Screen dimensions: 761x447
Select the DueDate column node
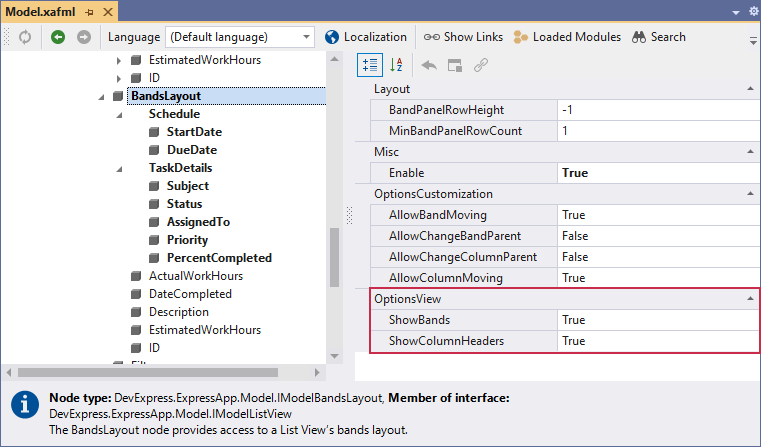(192, 150)
